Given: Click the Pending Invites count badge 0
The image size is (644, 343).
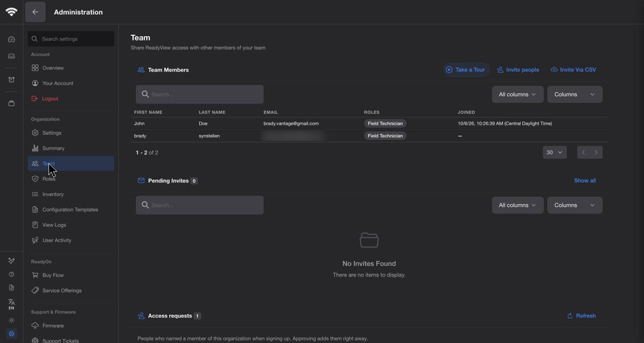Looking at the screenshot, I should click(x=194, y=181).
